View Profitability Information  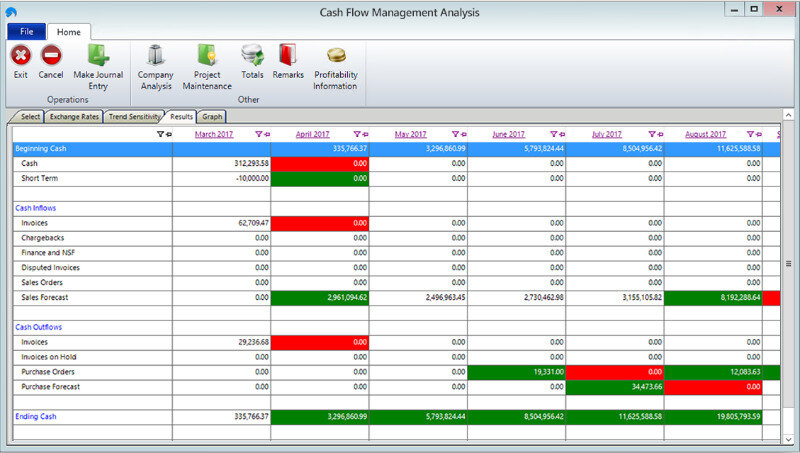tap(335, 56)
